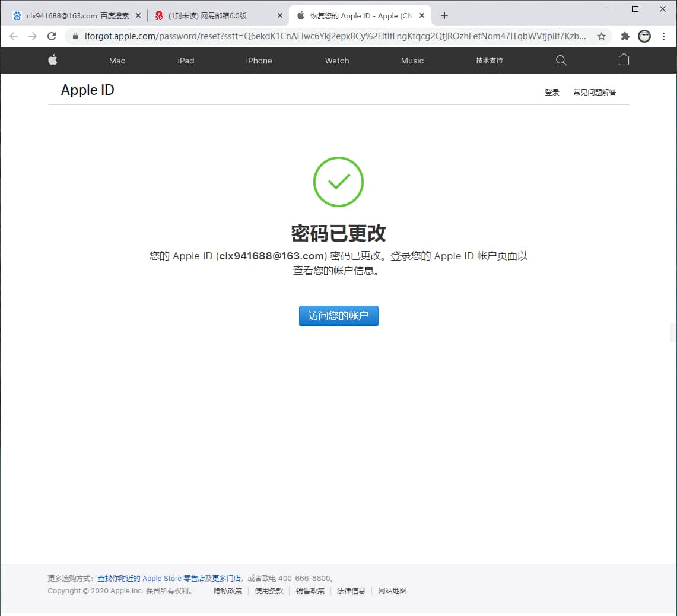The width and height of the screenshot is (677, 616).
Task: Close the NetEase mail 6.0 tab
Action: click(x=280, y=15)
